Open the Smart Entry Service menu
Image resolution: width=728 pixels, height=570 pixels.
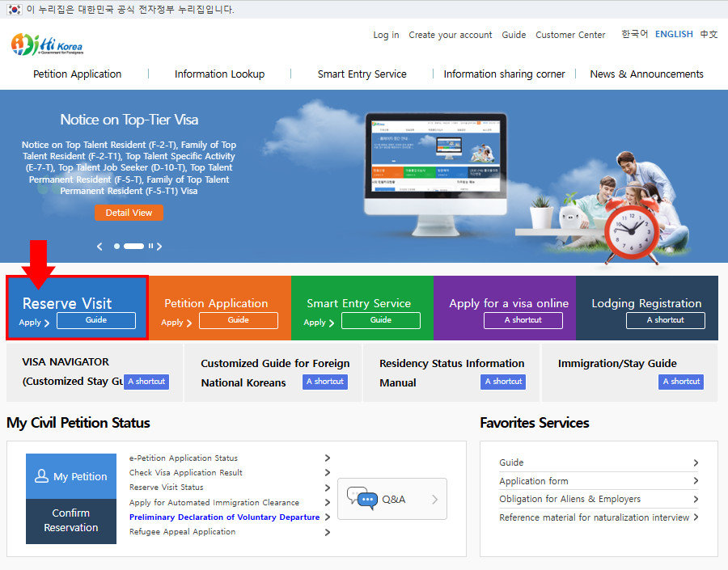coord(362,74)
